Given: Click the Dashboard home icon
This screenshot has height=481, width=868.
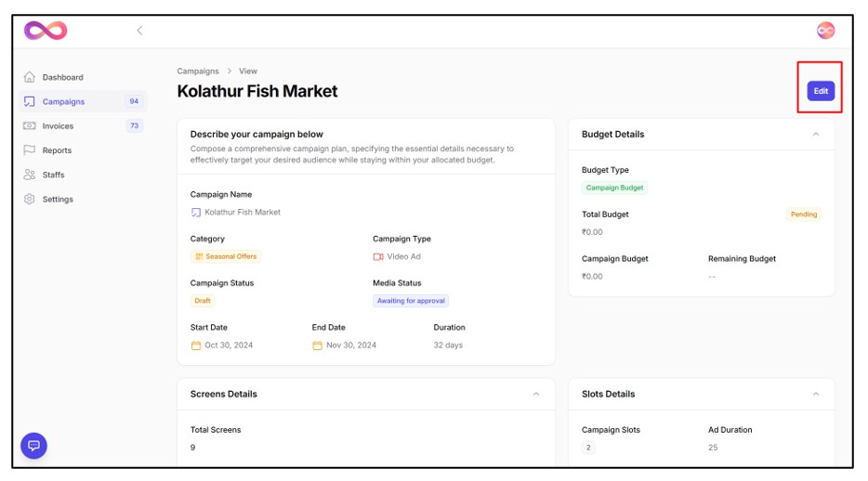Looking at the screenshot, I should coord(30,77).
